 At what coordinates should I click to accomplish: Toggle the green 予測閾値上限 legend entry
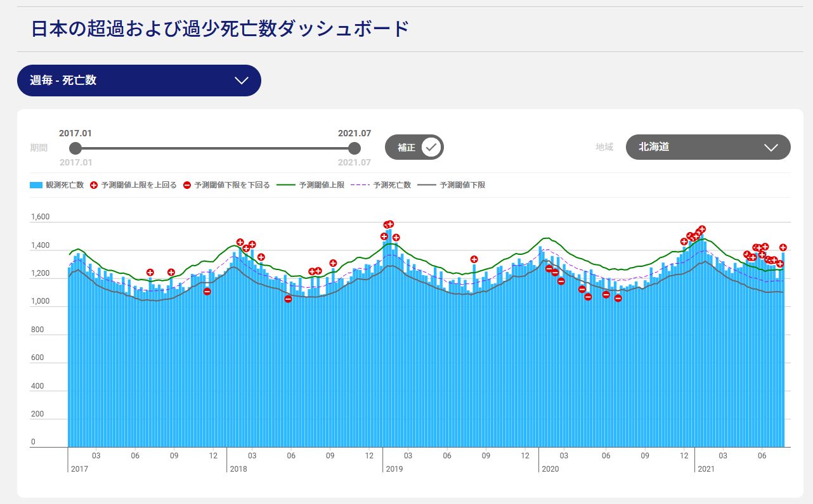pyautogui.click(x=310, y=185)
